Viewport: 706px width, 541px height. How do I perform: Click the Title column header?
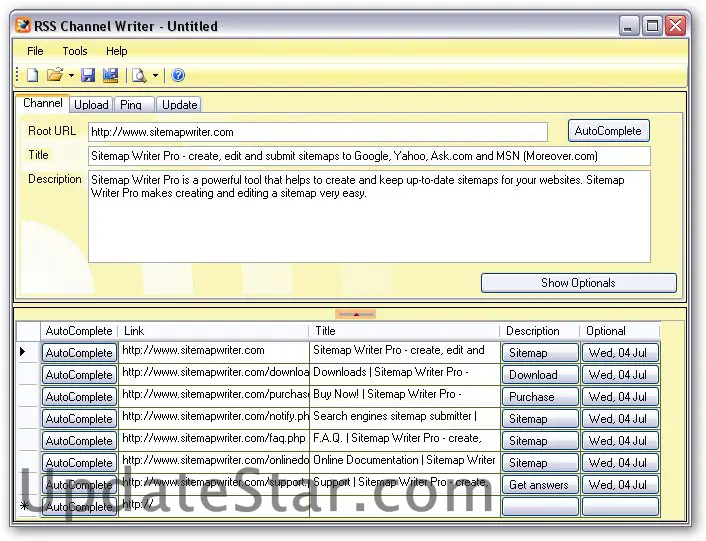tap(404, 331)
